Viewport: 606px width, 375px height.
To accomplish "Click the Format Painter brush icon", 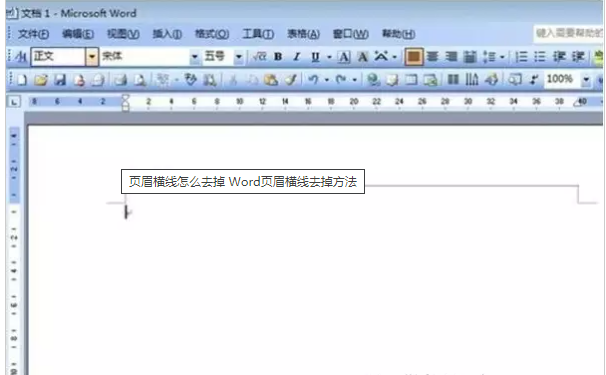I will point(291,80).
